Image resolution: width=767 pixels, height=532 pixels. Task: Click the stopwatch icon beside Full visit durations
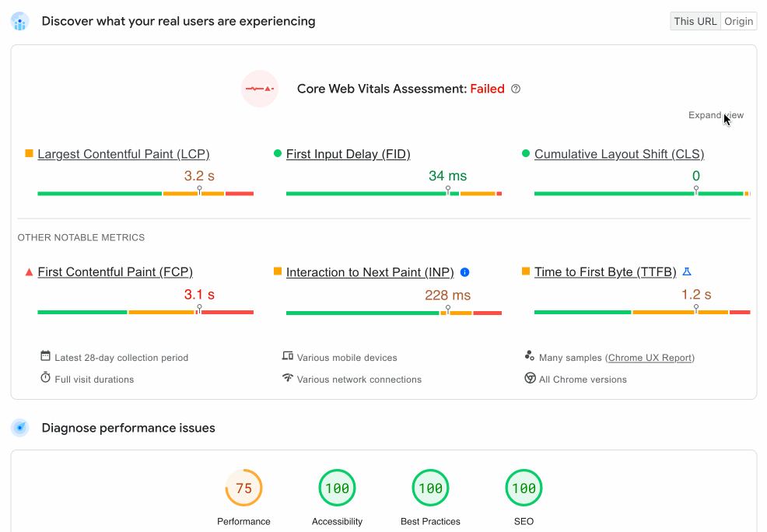pyautogui.click(x=45, y=377)
